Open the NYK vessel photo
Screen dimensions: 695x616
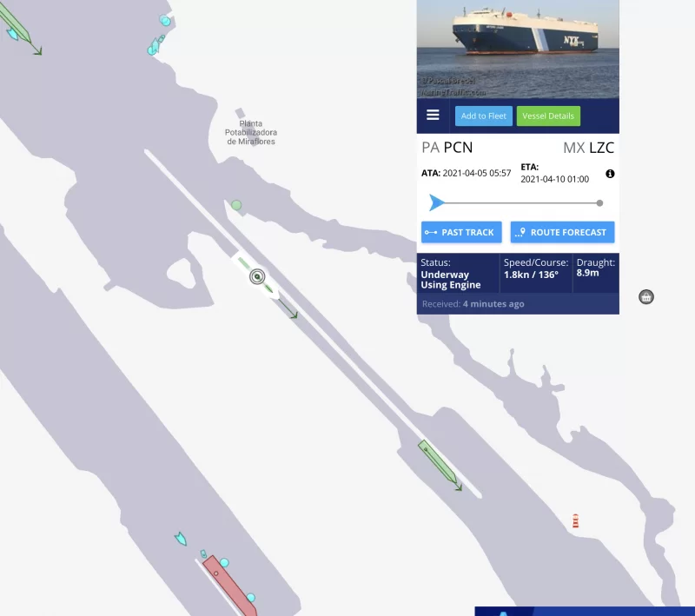click(518, 49)
